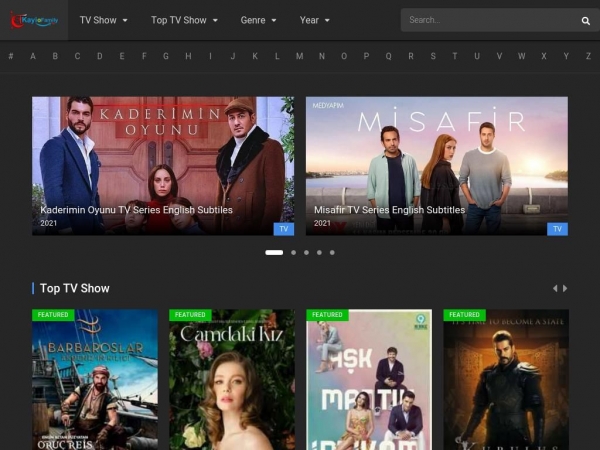Open Misafir TV Series English Subtitles title
This screenshot has width=600, height=450.
[390, 210]
